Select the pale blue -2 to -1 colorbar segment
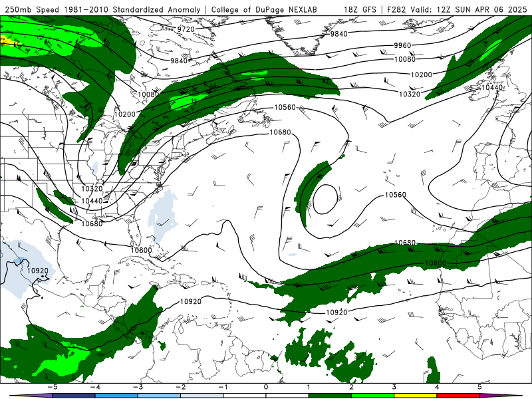532x399 pixels. [202, 396]
